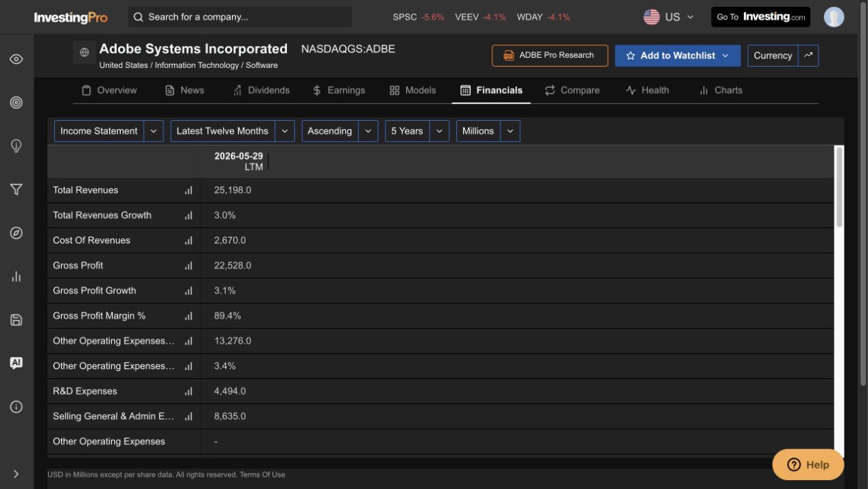
Task: Click the WDAY -4.1% ticker
Action: click(543, 17)
